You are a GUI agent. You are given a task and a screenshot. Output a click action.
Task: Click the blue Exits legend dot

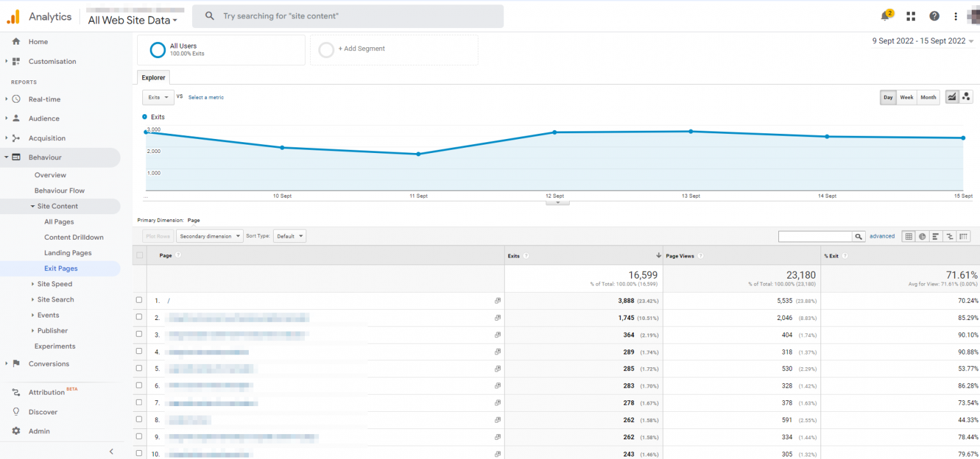coord(145,117)
